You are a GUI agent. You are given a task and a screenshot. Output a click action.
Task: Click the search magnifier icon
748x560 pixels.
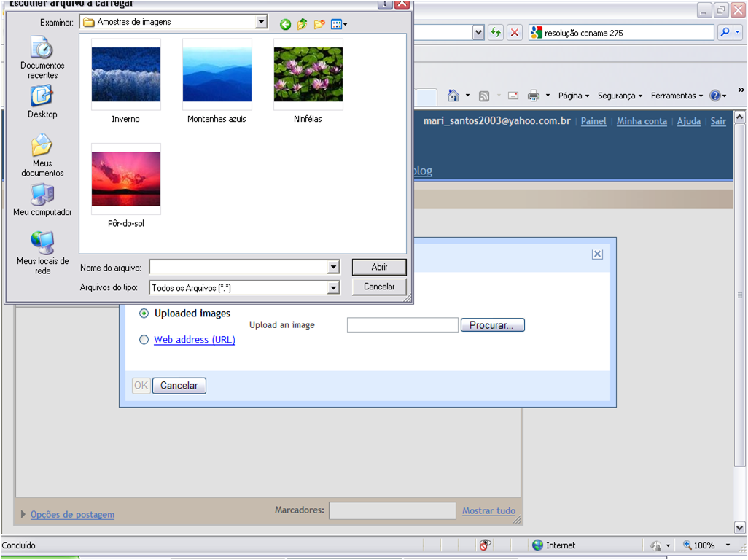(725, 32)
